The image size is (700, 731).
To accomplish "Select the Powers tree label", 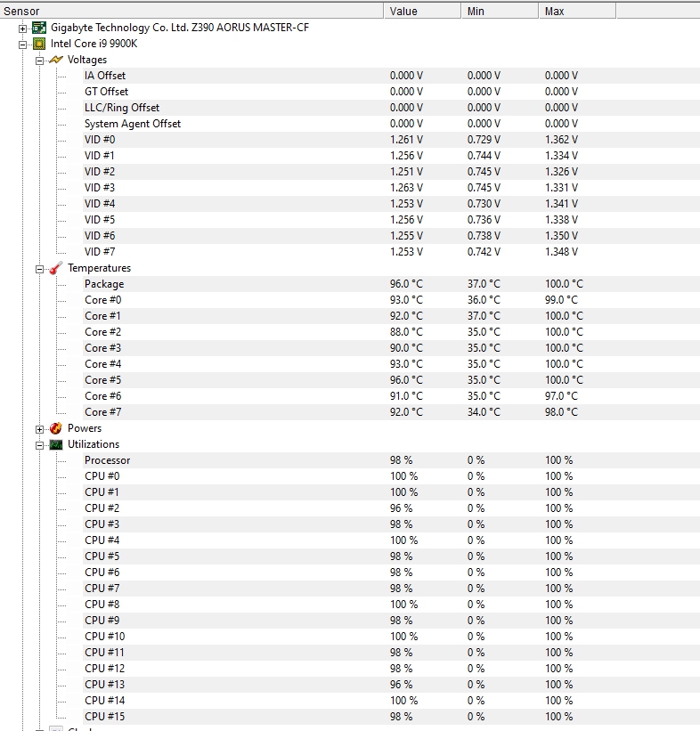I will point(85,428).
